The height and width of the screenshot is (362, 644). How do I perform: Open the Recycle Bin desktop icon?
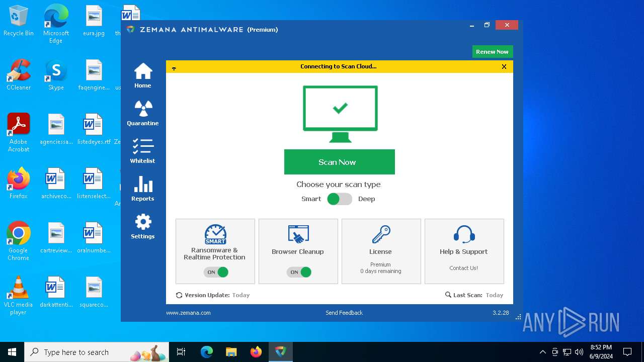click(x=19, y=21)
